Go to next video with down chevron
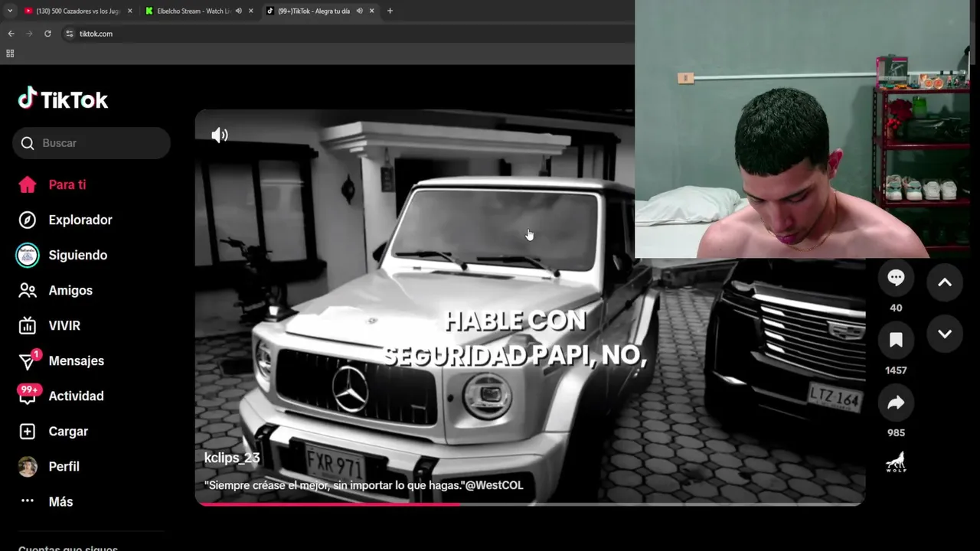Image resolution: width=980 pixels, height=551 pixels. [945, 334]
